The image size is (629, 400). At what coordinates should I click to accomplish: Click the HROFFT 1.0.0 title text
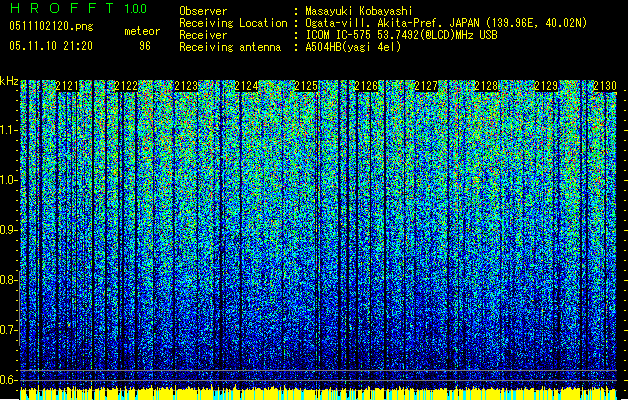point(79,8)
